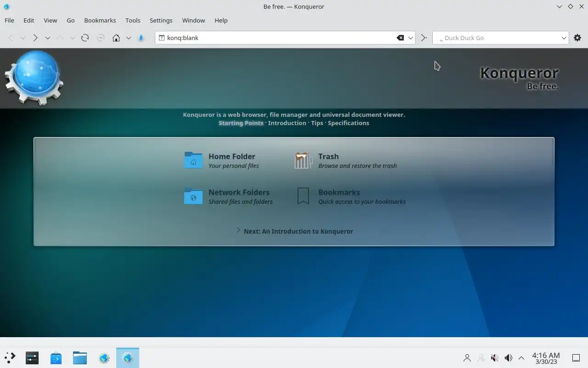The image size is (588, 368).
Task: Open the Help menu
Action: point(221,20)
